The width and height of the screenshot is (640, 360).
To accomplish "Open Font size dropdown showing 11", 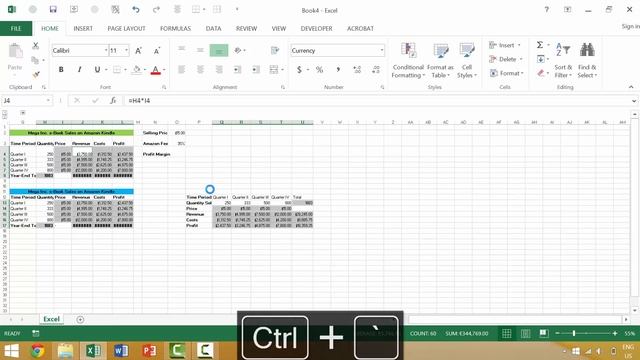I will (127, 51).
